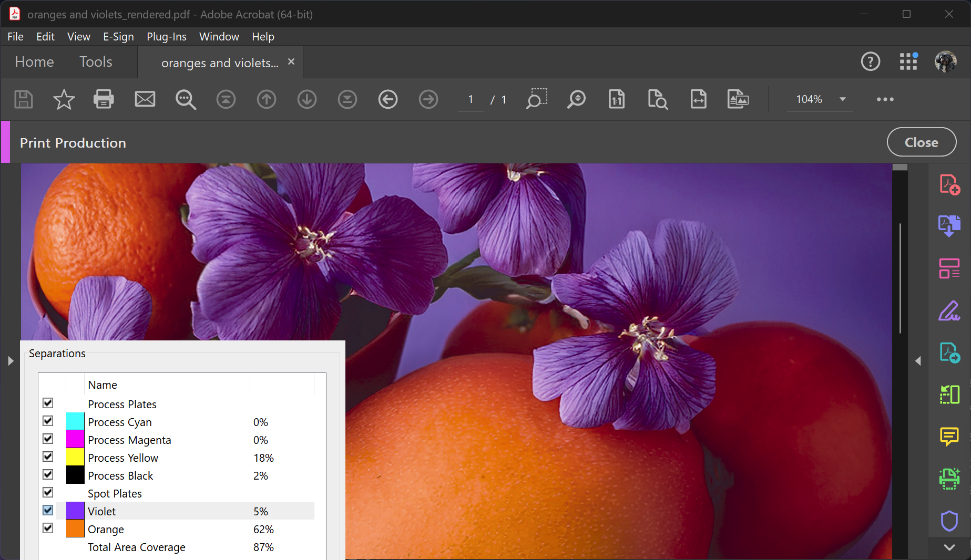Open the Help menu
This screenshot has width=971, height=560.
click(x=263, y=36)
